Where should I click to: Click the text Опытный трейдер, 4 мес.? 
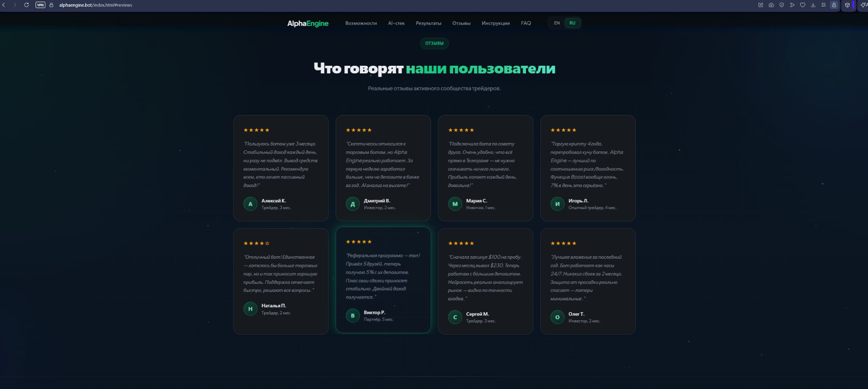click(593, 208)
